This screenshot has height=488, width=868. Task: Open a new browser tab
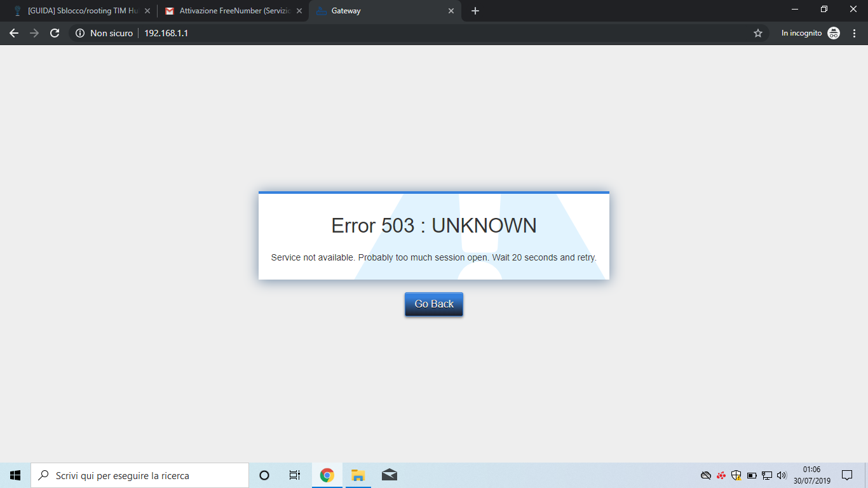(x=475, y=11)
